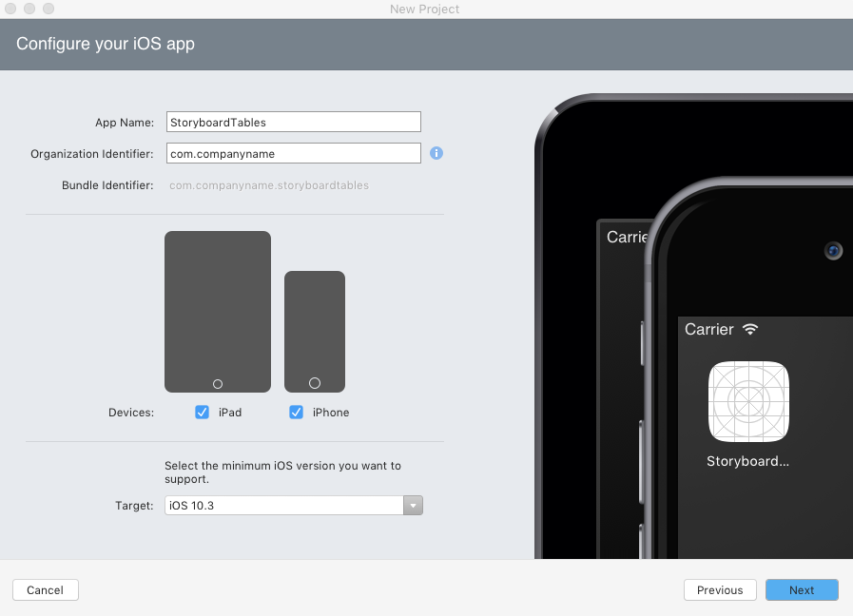
Task: Click inside the App Name field
Action: 293,122
